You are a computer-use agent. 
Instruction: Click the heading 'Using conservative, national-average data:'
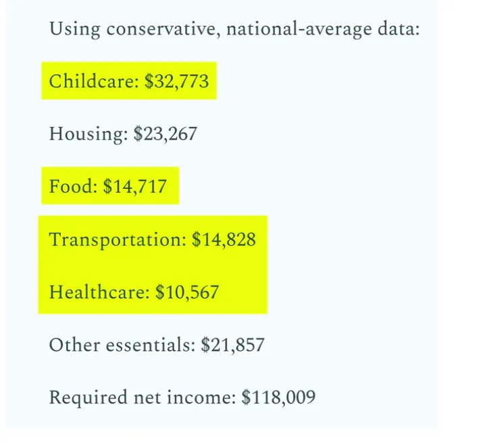coord(234,30)
